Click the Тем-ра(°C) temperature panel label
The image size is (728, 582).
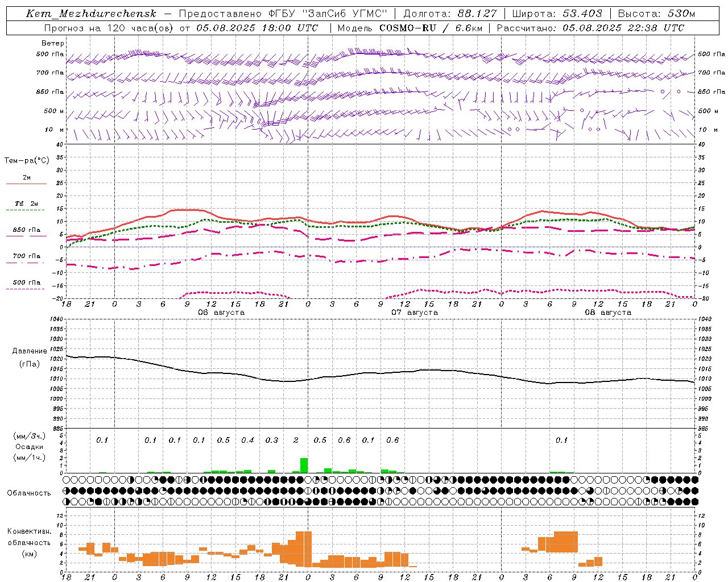coord(27,161)
